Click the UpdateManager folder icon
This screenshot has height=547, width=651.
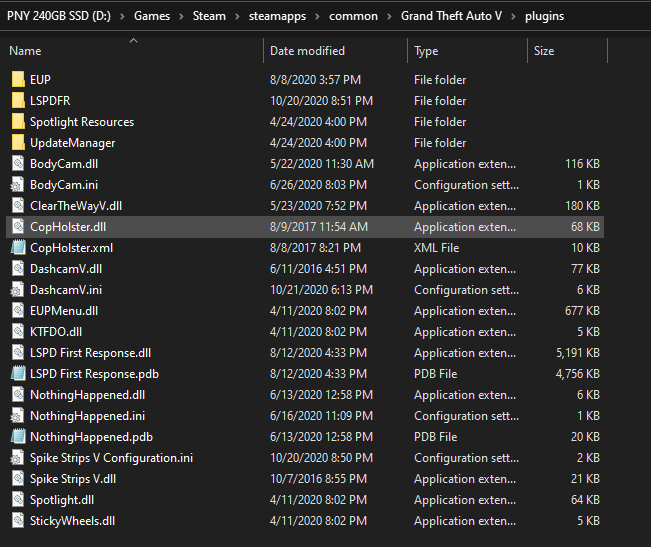click(x=18, y=143)
